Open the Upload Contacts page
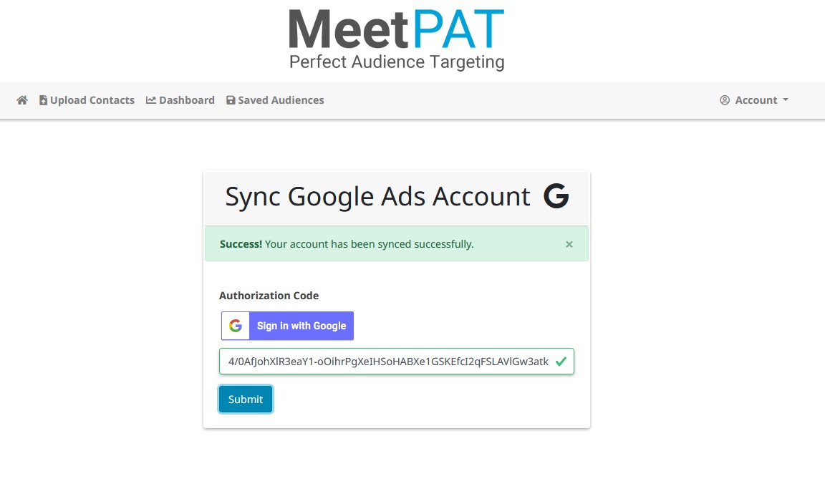 pos(92,100)
